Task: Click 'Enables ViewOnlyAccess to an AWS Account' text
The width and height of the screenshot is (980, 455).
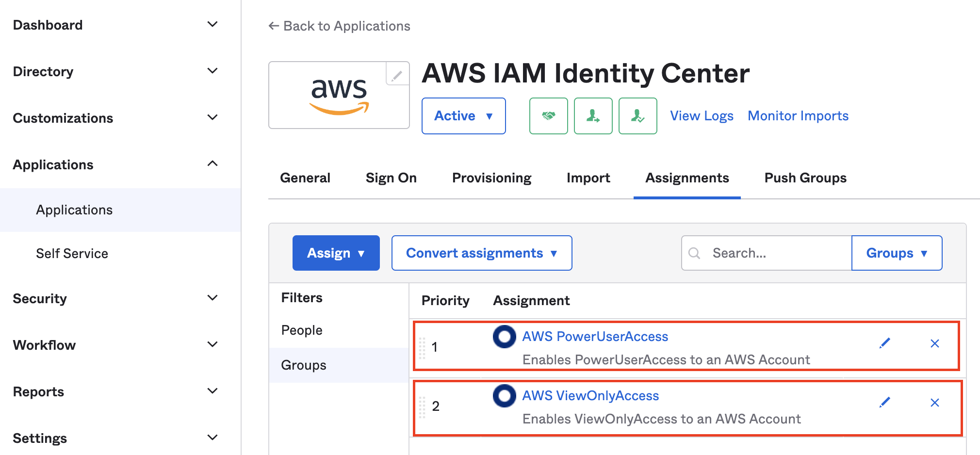Action: [x=661, y=419]
